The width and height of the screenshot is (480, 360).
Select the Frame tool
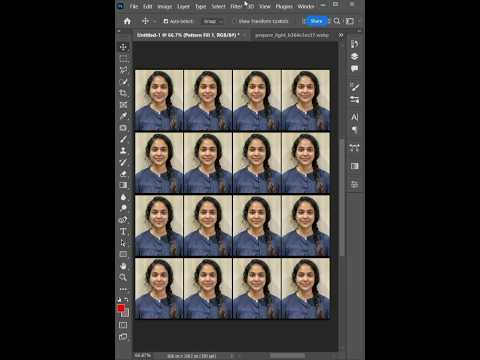coord(123,105)
